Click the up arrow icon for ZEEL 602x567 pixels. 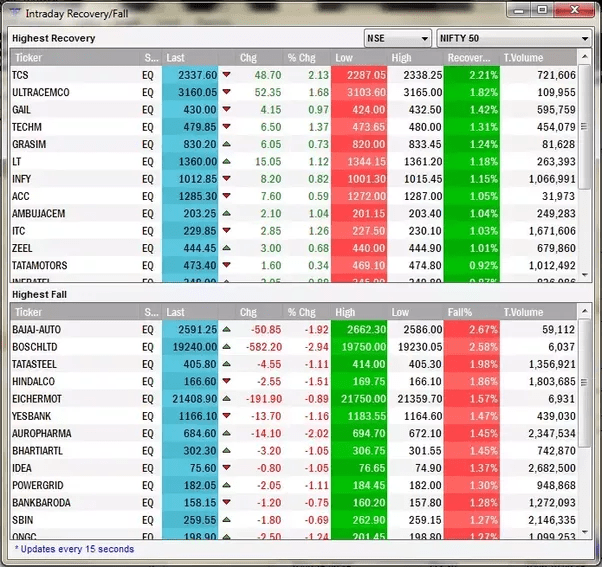point(227,248)
